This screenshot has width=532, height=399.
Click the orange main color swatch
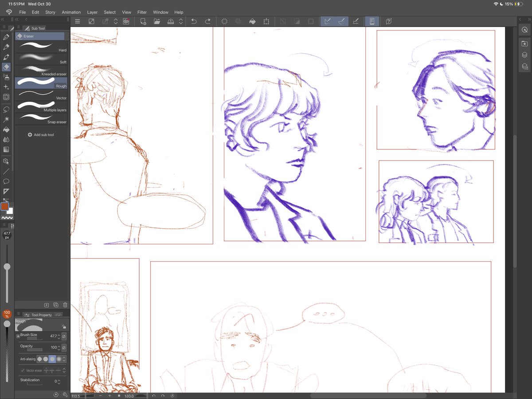pos(5,206)
